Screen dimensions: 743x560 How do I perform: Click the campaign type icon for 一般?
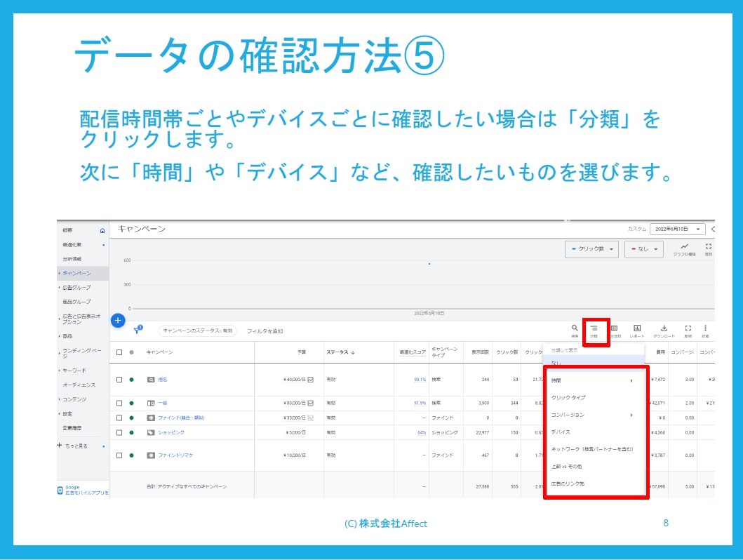tap(151, 404)
